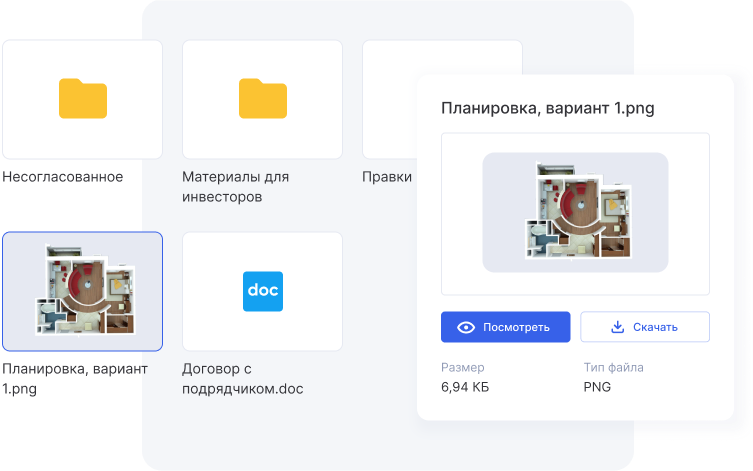Select the floor plan thumbnail in file grid
Screen dimensions: 753x471
tap(82, 291)
